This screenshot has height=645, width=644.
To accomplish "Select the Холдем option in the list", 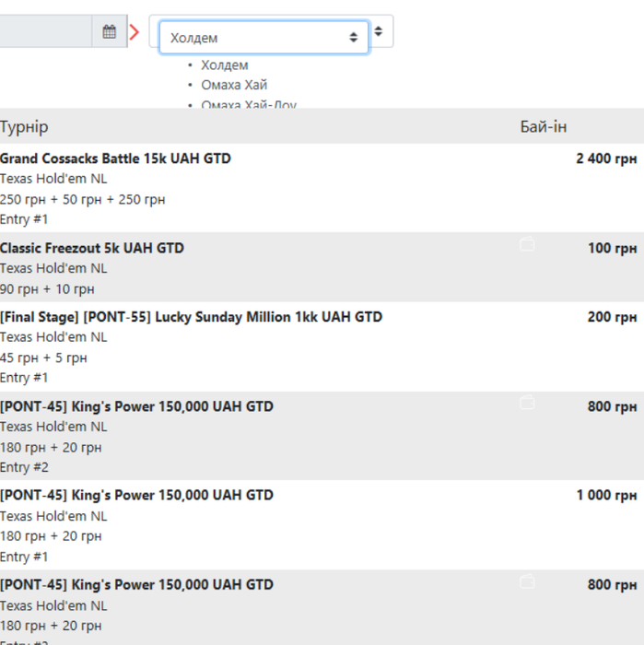I will 225,65.
